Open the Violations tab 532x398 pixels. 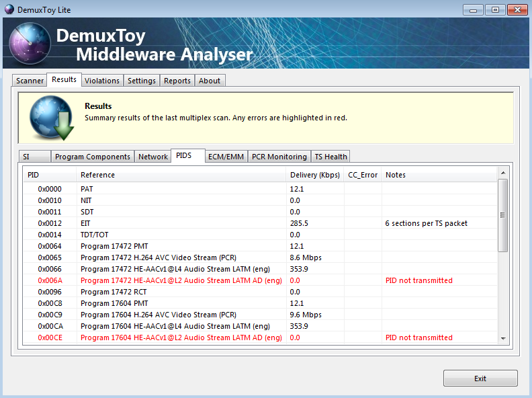[x=102, y=81]
